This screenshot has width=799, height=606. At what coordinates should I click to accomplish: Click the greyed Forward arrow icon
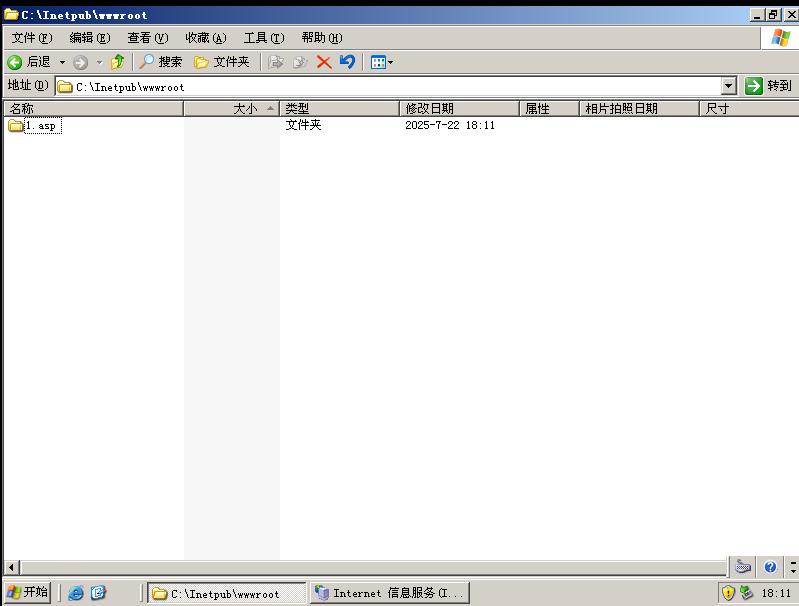click(81, 63)
